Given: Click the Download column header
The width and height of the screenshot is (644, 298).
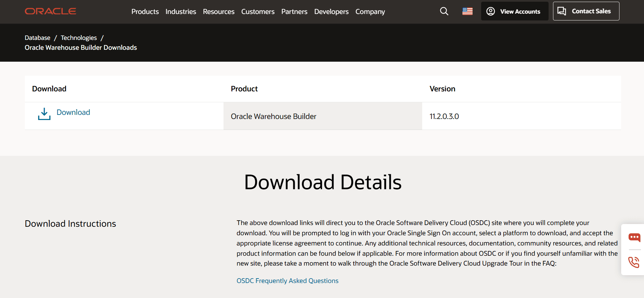Looking at the screenshot, I should [x=49, y=89].
